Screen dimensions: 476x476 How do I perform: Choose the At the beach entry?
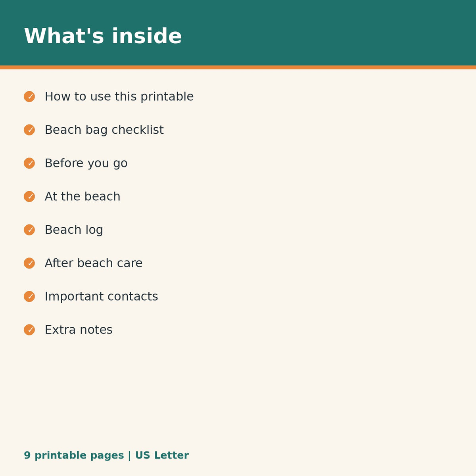pos(83,197)
